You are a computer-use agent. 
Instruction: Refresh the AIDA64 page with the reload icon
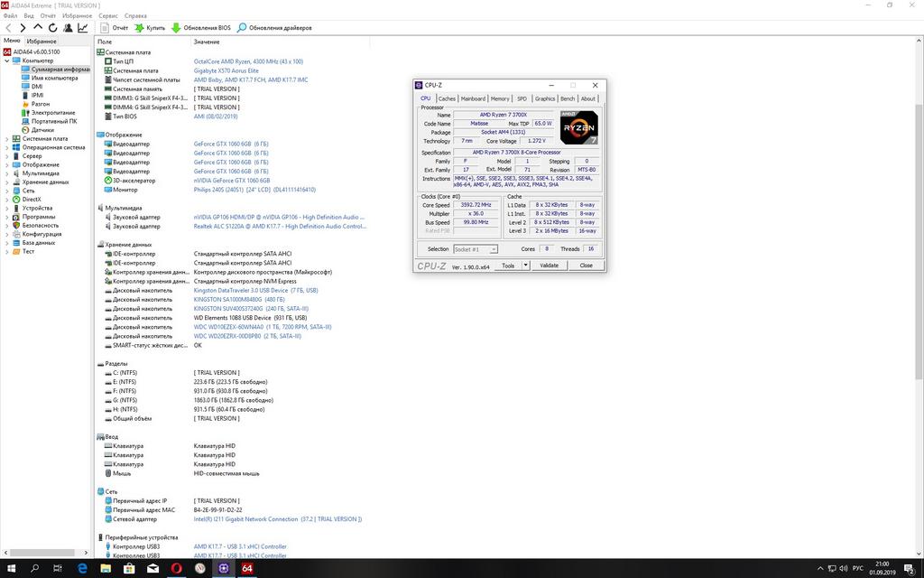53,28
